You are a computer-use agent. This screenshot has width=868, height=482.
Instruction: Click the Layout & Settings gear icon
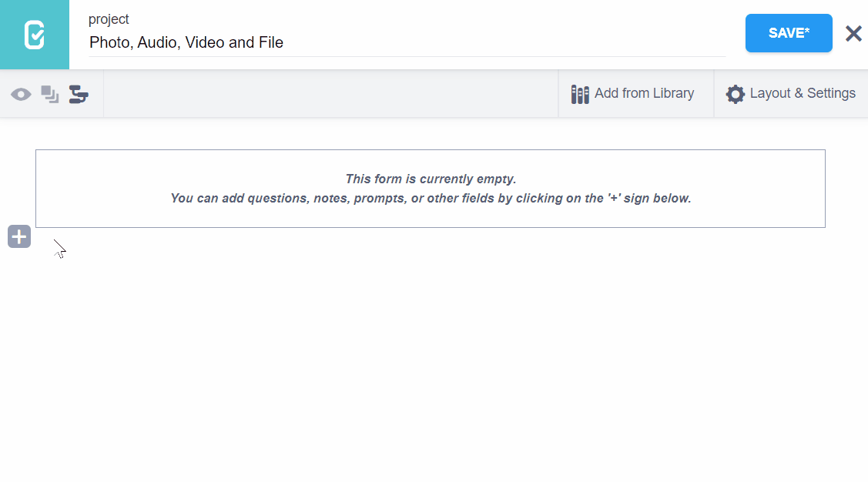pos(736,94)
